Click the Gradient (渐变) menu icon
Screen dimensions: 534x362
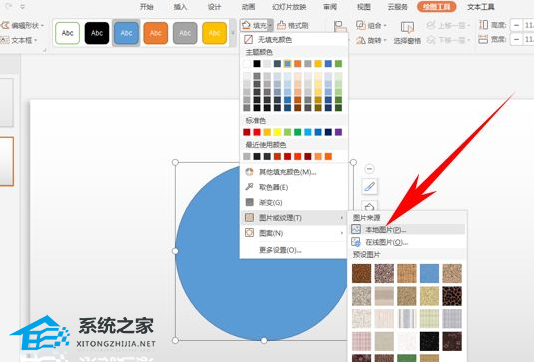[249, 202]
